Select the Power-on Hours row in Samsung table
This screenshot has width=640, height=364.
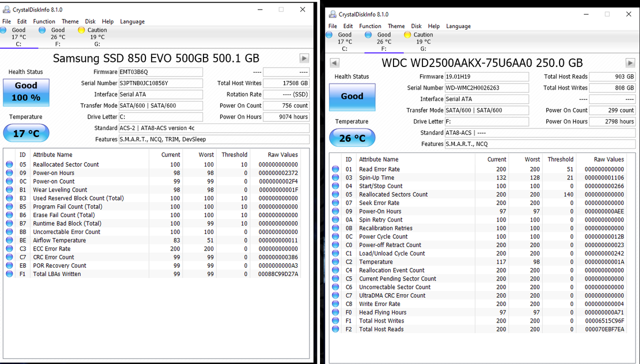(x=152, y=173)
